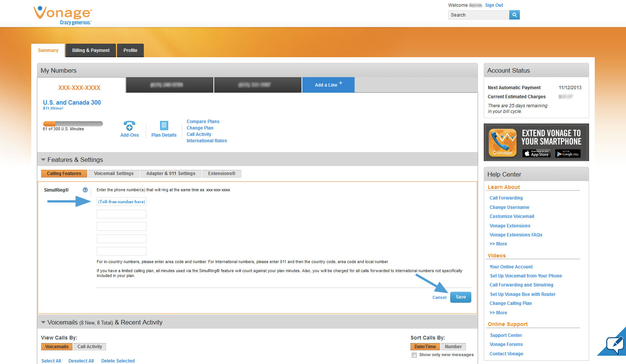626x364 pixels.
Task: Open the Profile tab
Action: 130,50
